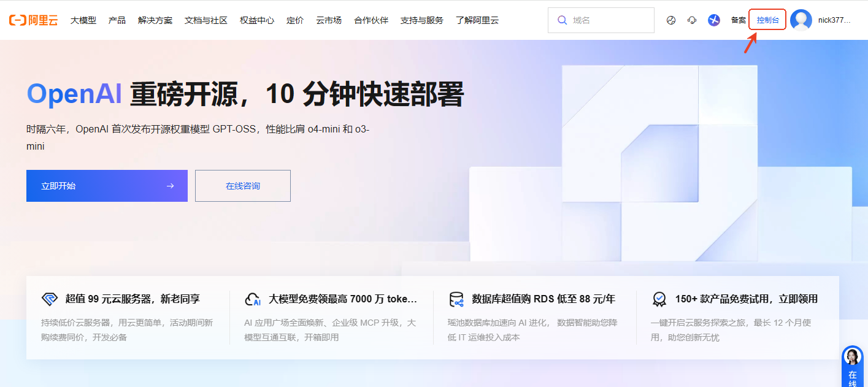The image size is (868, 387).
Task: Open the 解决方案 menu
Action: tap(155, 20)
